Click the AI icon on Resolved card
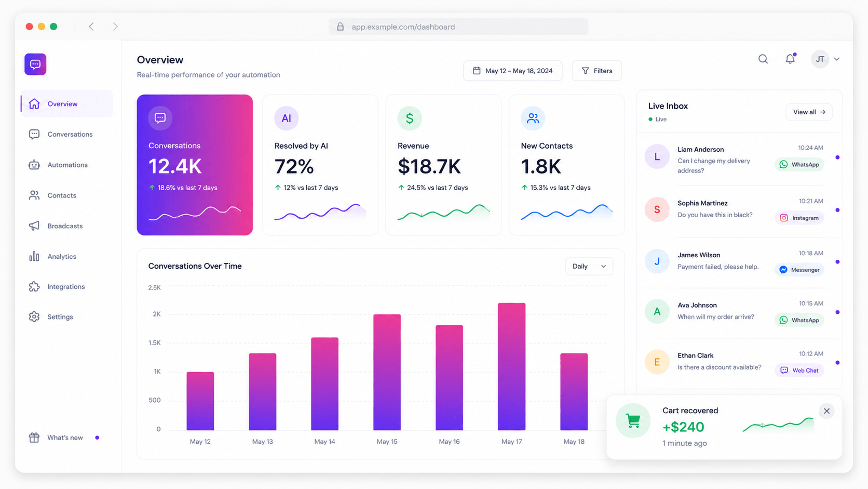This screenshot has height=489, width=868. [286, 118]
